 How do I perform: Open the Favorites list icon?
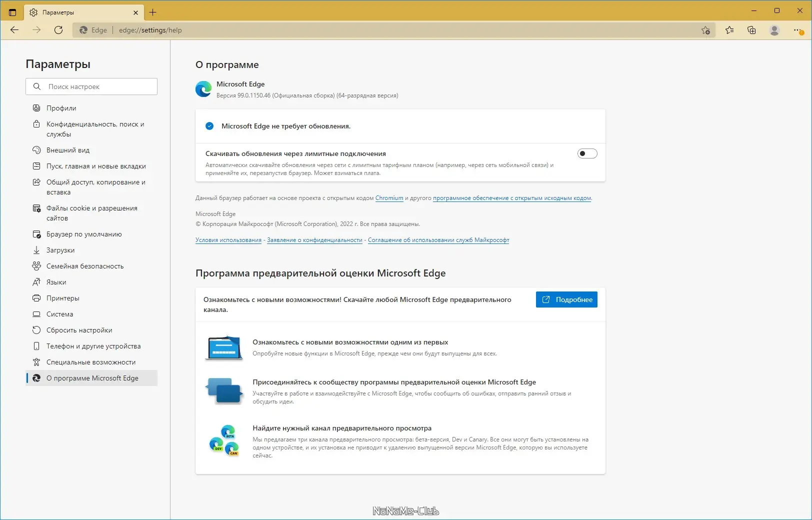click(x=729, y=30)
